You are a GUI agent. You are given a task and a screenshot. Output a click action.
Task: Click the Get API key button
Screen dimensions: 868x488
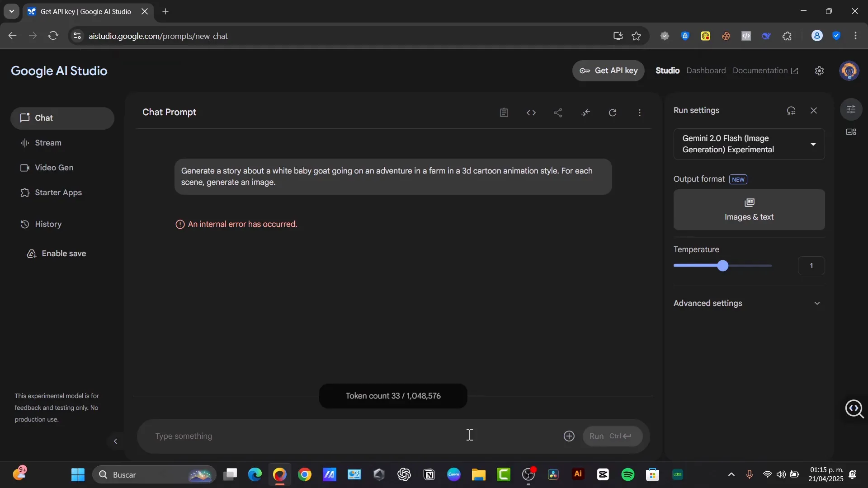point(609,70)
